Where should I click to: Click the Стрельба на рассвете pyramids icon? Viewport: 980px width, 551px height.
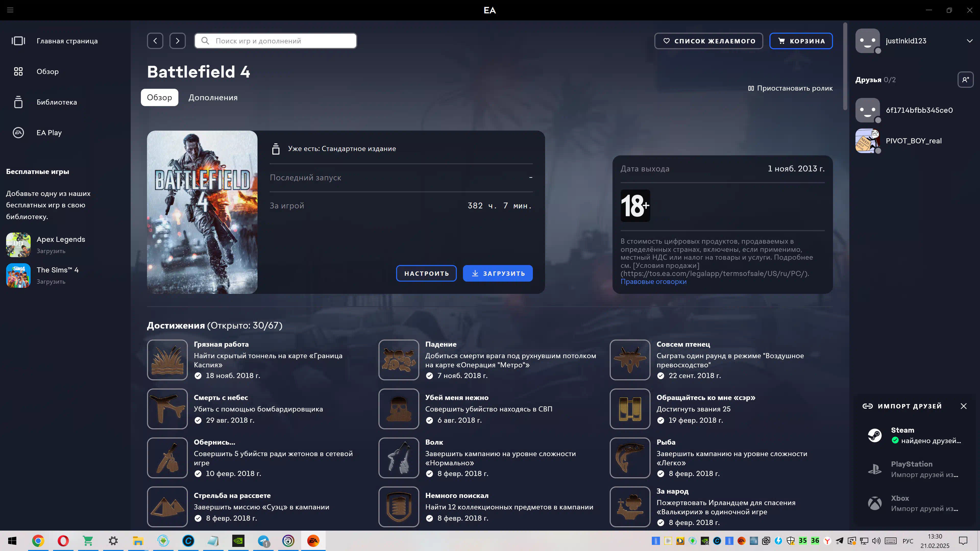point(167,507)
